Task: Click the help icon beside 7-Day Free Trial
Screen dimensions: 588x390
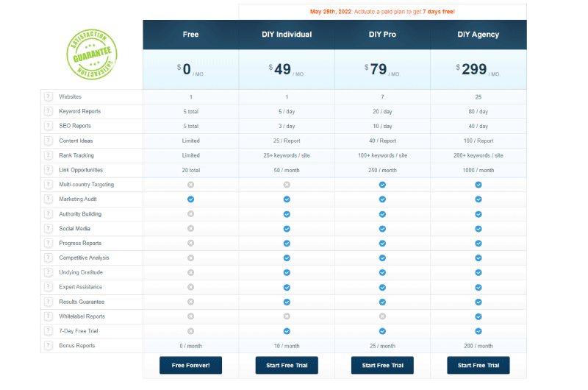Action: (x=48, y=331)
